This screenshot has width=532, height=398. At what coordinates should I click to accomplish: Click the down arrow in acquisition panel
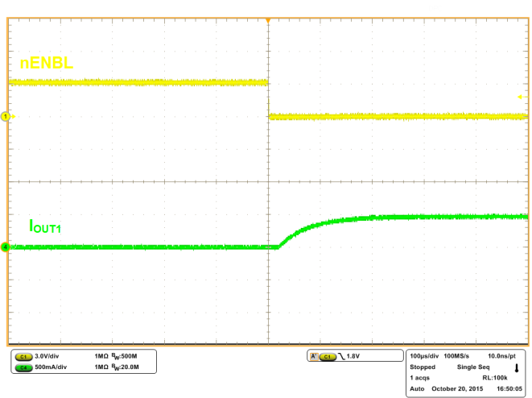coord(516,367)
